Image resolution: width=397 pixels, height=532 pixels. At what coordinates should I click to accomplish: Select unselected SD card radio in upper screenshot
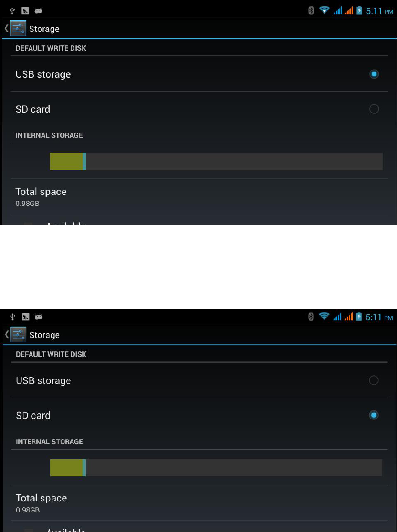coord(374,109)
